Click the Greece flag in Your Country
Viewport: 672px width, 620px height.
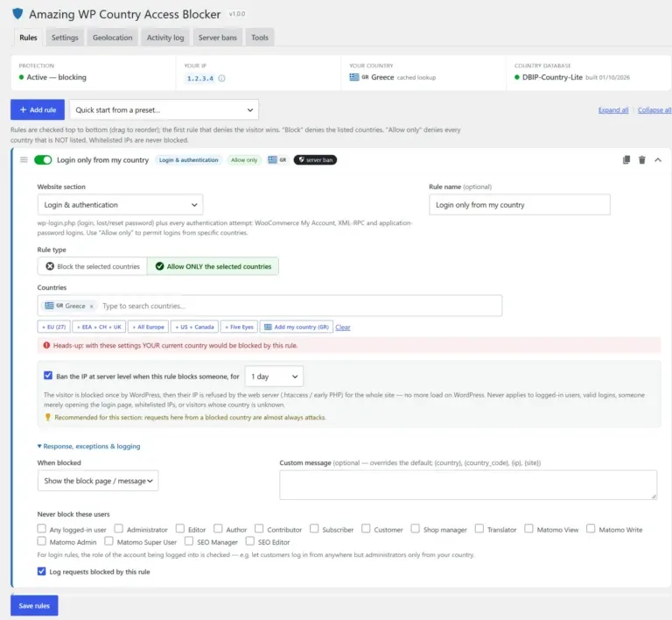(354, 77)
